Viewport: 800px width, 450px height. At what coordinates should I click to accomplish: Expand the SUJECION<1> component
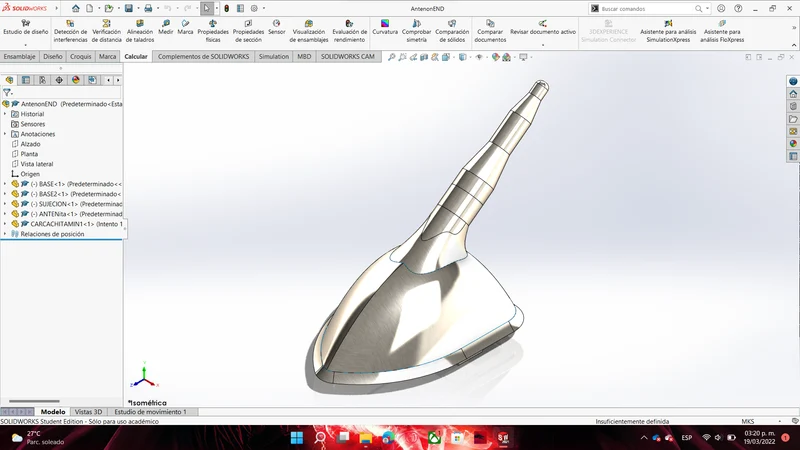pos(5,204)
